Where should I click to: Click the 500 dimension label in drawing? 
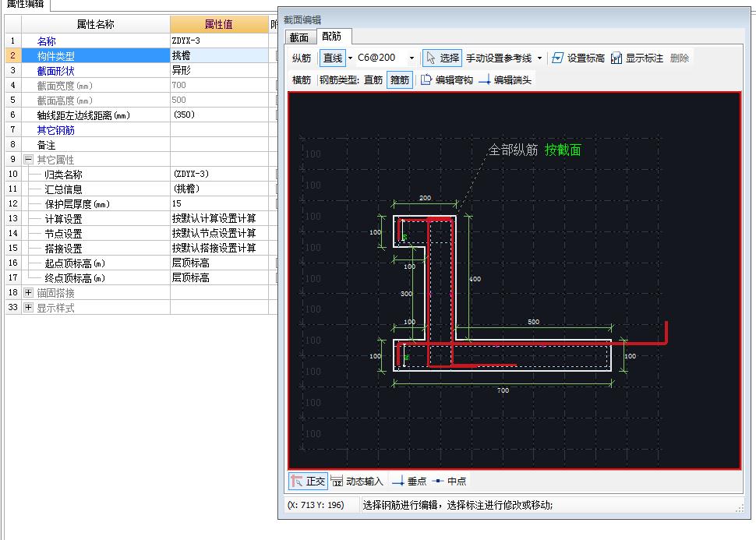pos(533,322)
